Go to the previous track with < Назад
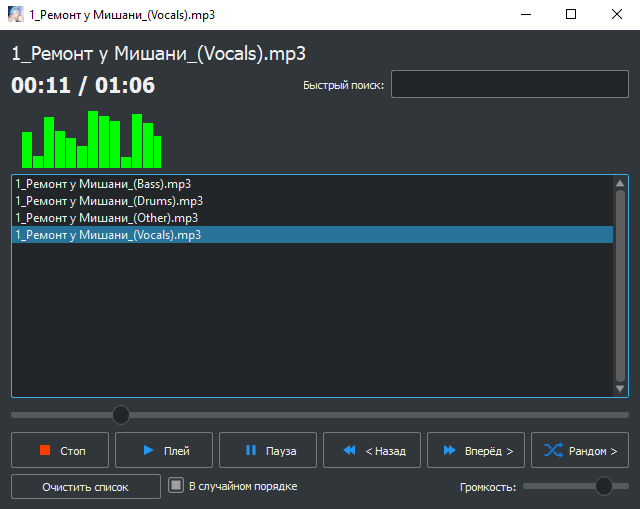Image resolution: width=640 pixels, height=509 pixels. pos(372,450)
